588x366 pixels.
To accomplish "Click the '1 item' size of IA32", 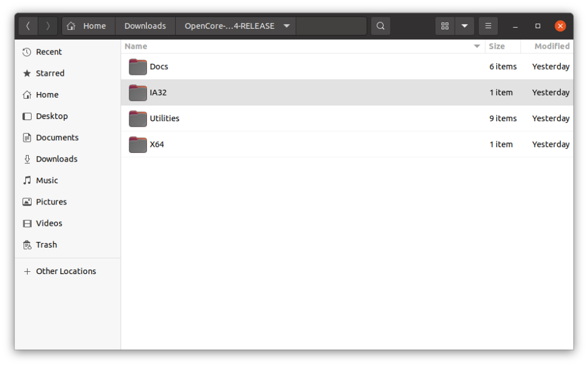I will 501,93.
